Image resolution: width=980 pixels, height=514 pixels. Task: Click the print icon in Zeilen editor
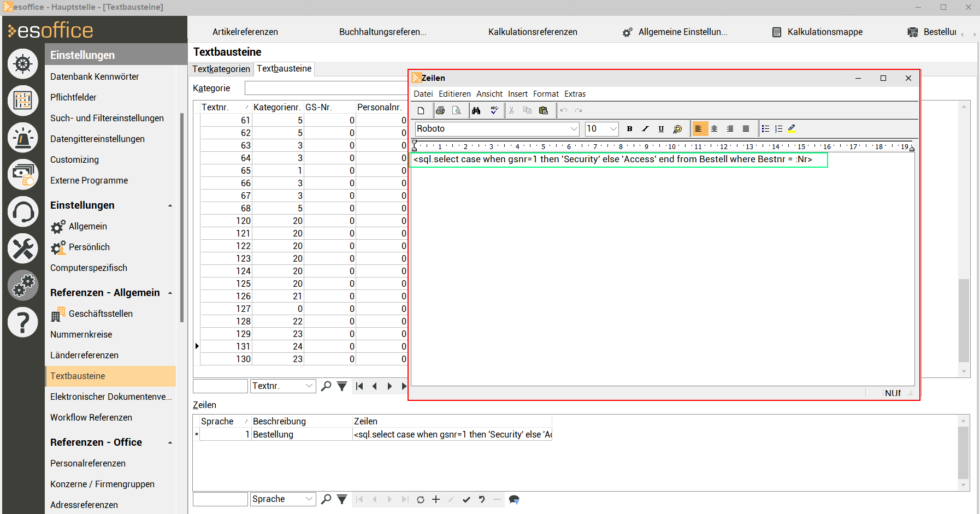(440, 110)
